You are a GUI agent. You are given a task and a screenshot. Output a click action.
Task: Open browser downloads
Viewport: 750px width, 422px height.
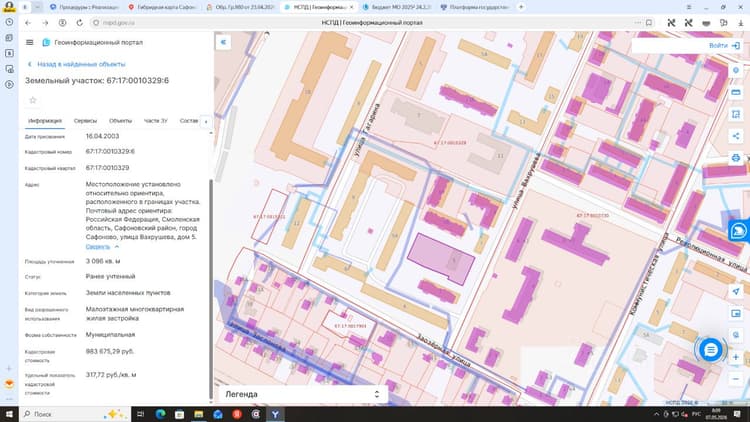coord(741,22)
